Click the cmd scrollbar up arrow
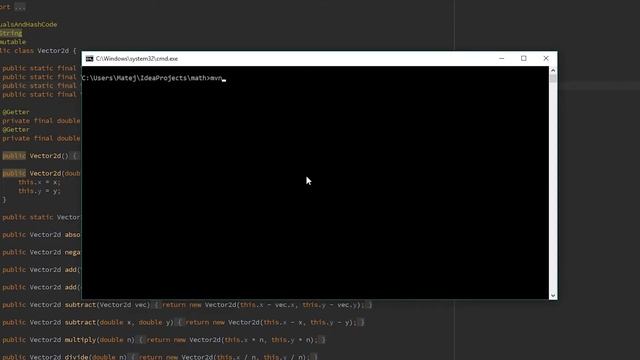 tap(553, 70)
